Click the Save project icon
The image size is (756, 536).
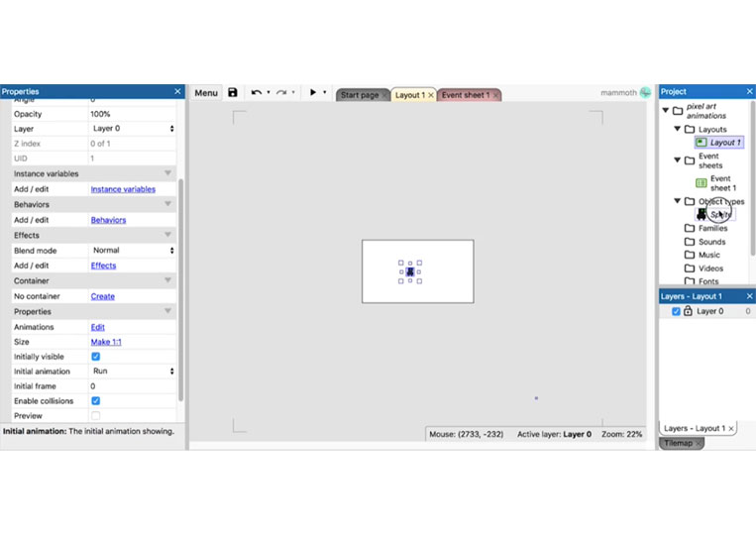233,92
